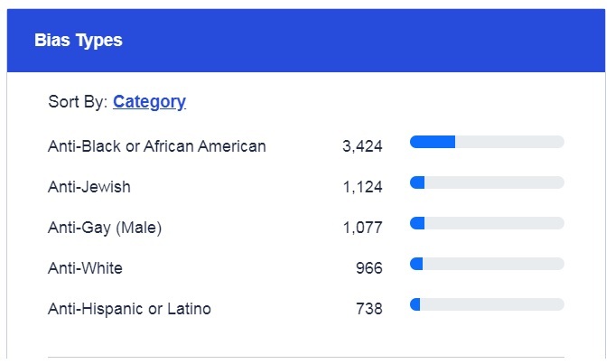Click the Anti-Hispanic or Latino progress bar
Viewport: 615px width, 364px height.
click(x=487, y=304)
